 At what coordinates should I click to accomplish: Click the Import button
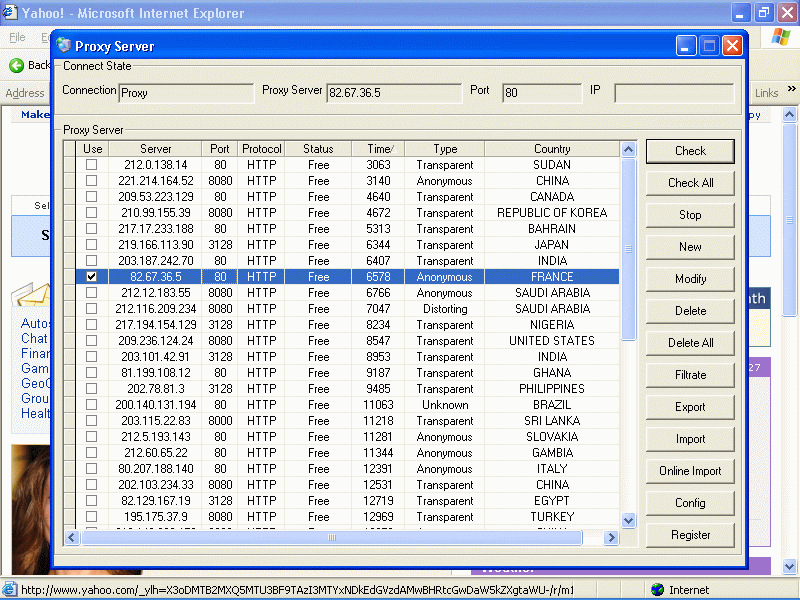tap(690, 439)
